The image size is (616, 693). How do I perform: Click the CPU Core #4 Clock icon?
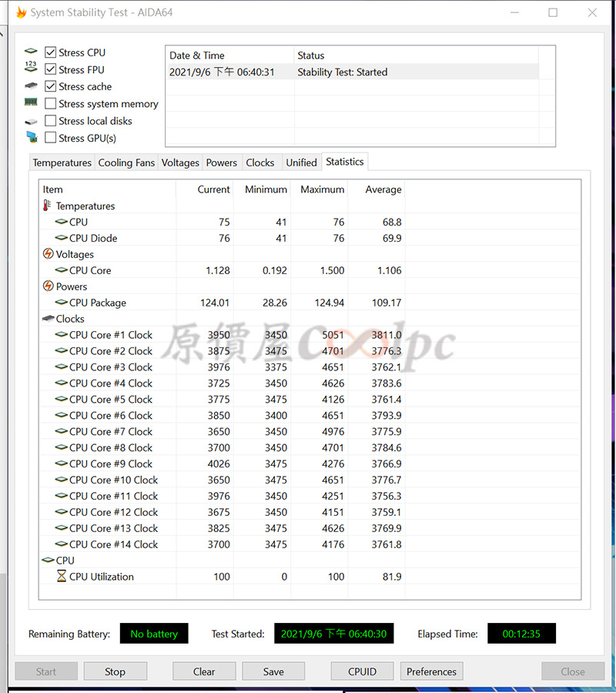pos(61,383)
